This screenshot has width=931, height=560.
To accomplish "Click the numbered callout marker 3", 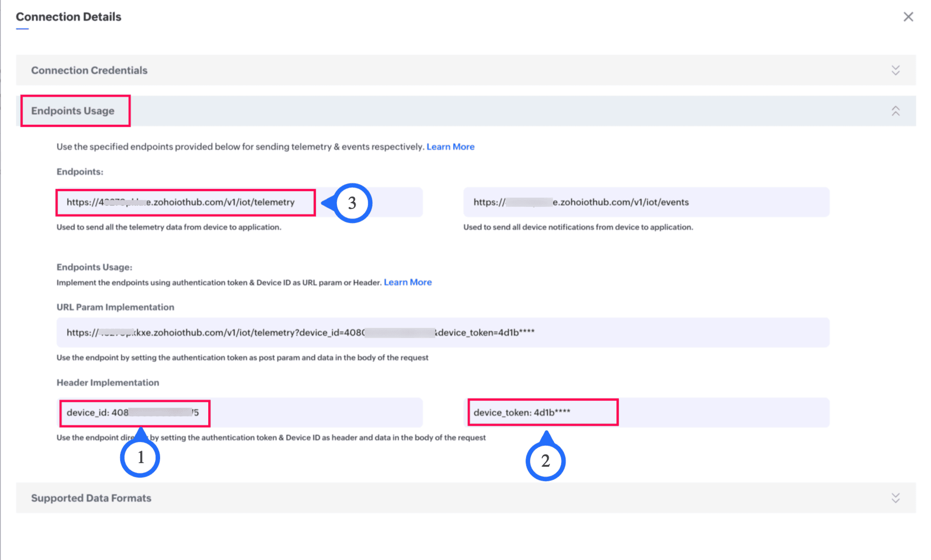I will click(x=352, y=203).
